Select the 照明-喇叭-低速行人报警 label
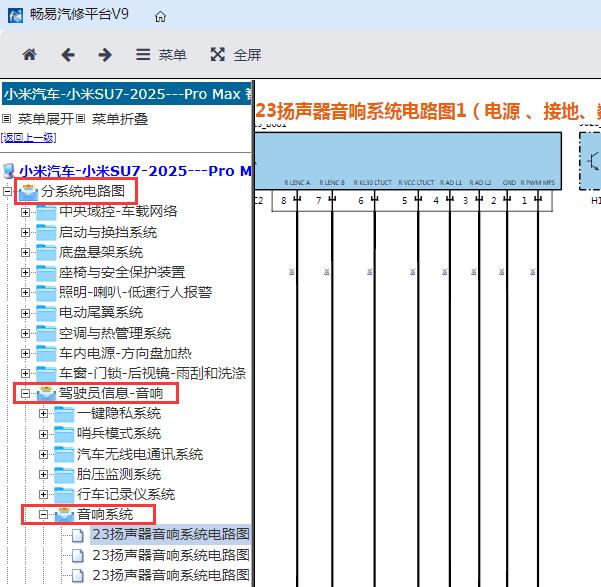Viewport: 601px width, 587px height. [135, 292]
